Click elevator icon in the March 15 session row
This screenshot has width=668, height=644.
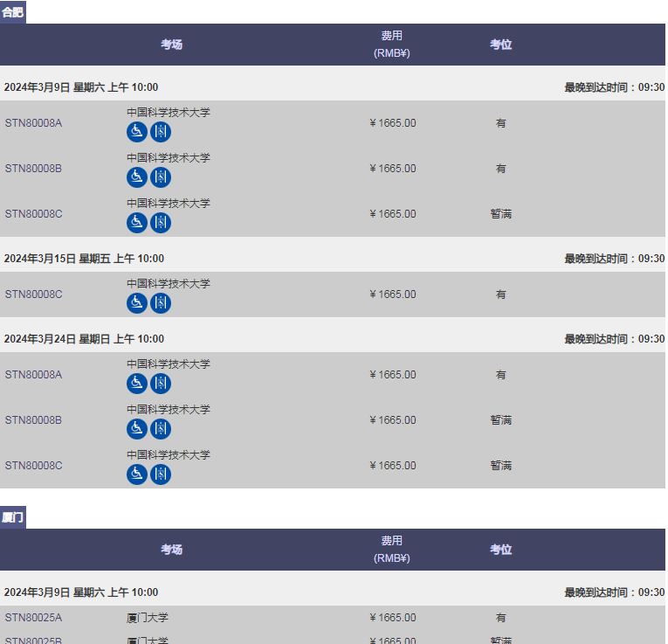(x=161, y=303)
